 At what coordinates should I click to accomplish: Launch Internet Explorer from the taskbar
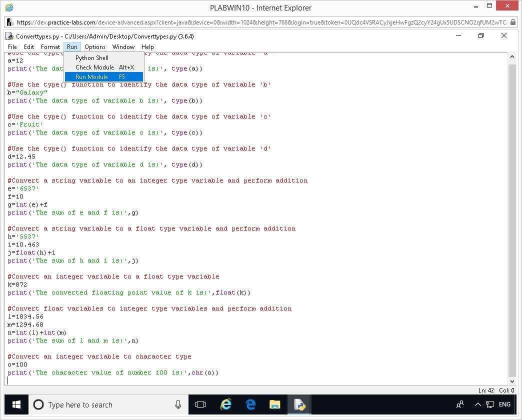tap(226, 404)
